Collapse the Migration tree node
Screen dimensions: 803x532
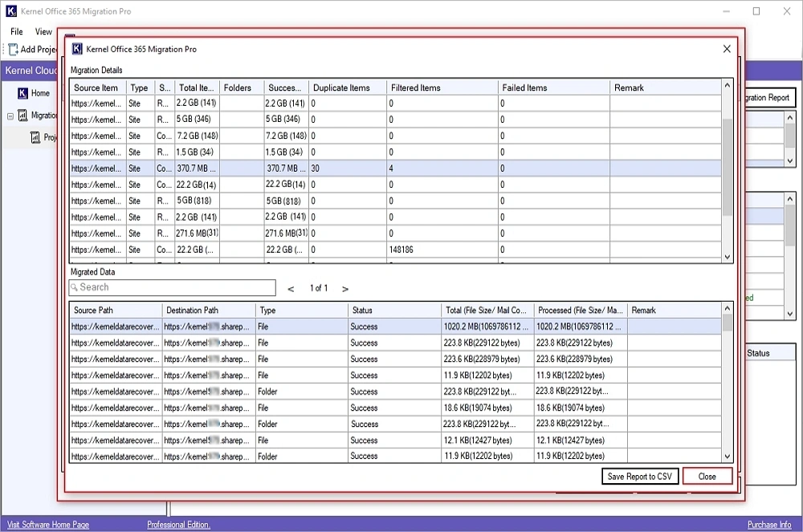point(11,116)
